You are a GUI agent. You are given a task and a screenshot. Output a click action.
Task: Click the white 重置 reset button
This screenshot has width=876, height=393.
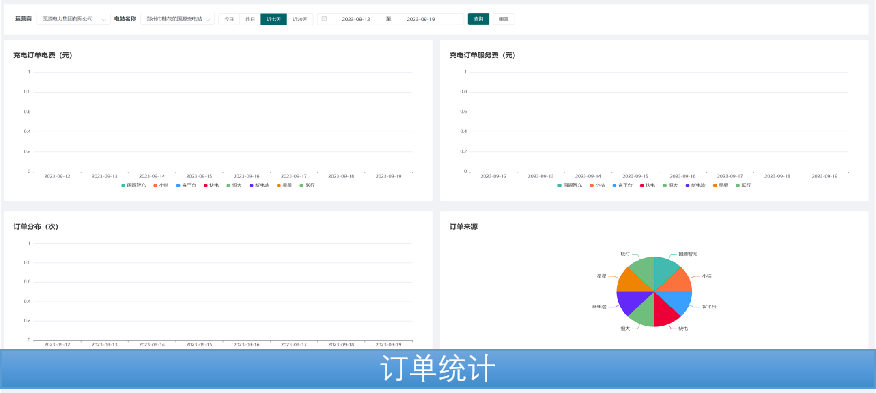(503, 19)
